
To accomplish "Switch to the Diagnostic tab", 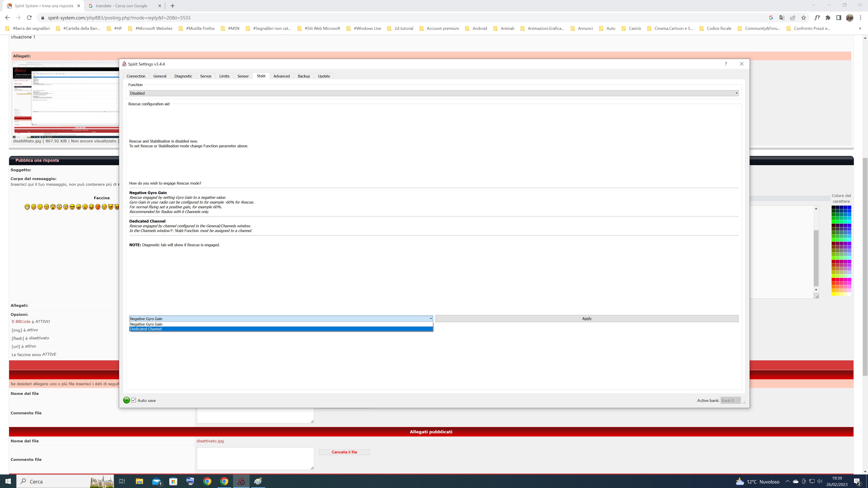I will [183, 76].
